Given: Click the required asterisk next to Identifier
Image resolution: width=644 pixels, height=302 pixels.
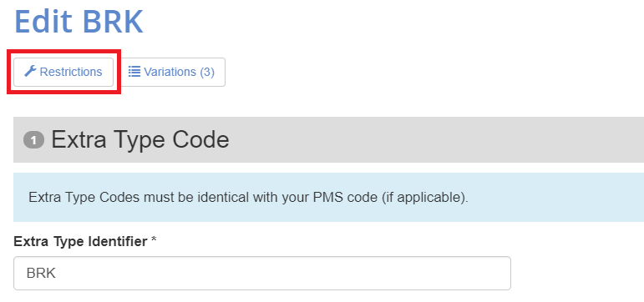Looking at the screenshot, I should 154,241.
